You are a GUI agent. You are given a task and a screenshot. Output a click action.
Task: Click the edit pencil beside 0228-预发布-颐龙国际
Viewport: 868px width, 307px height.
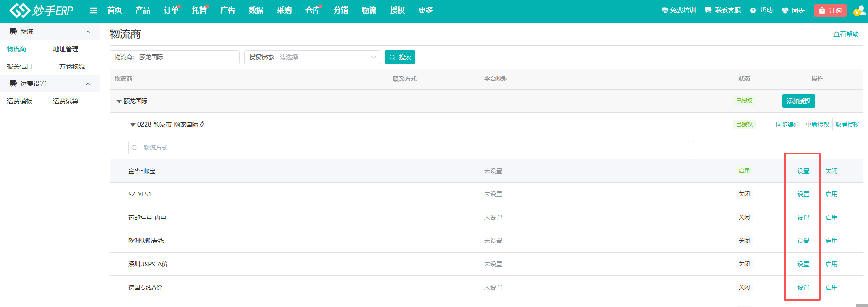(203, 124)
